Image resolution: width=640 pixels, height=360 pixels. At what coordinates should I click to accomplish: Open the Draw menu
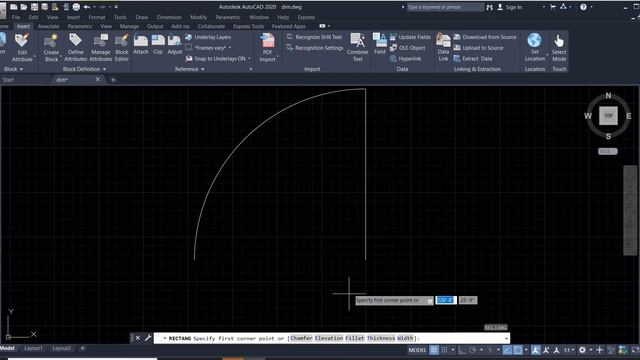[142, 17]
